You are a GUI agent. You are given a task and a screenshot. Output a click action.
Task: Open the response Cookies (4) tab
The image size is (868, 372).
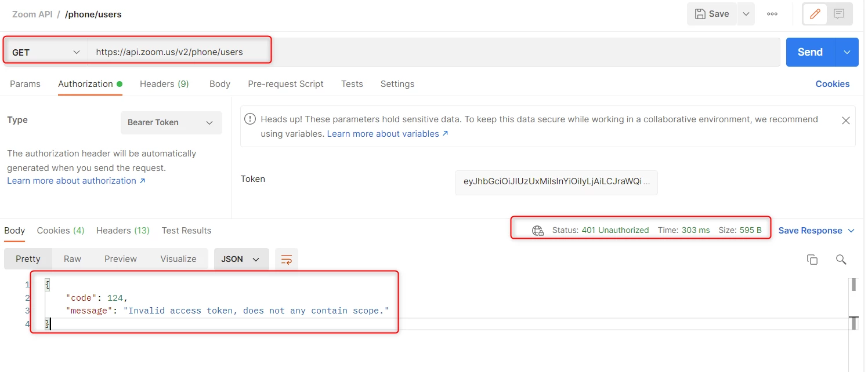pyautogui.click(x=61, y=231)
